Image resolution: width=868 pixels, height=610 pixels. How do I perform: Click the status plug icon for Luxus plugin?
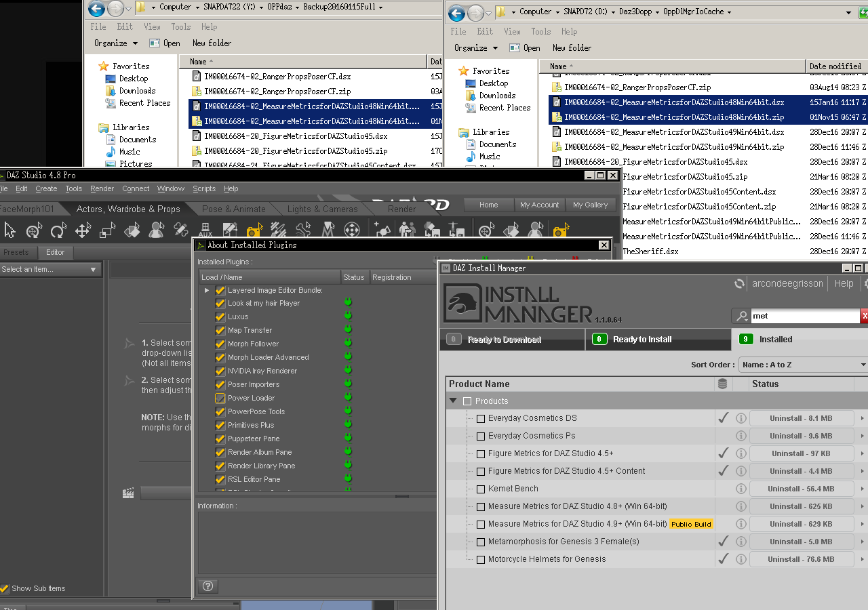(x=348, y=317)
